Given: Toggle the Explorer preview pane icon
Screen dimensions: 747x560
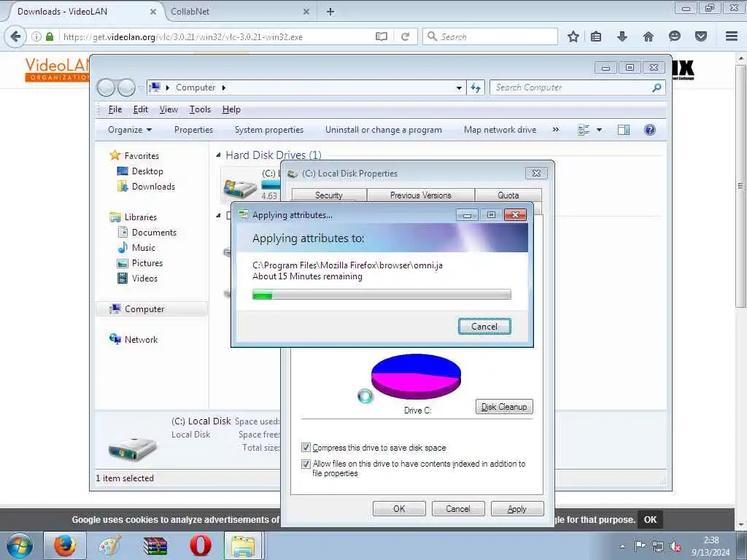Looking at the screenshot, I should coord(624,130).
